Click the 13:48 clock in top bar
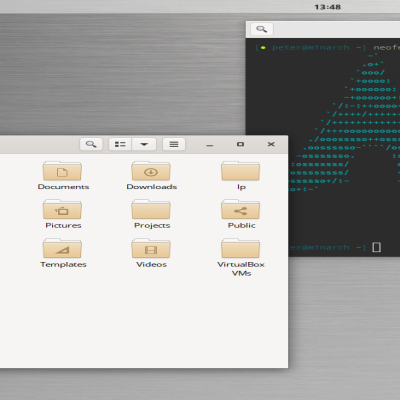Screen dimensions: 400x400 click(x=327, y=7)
